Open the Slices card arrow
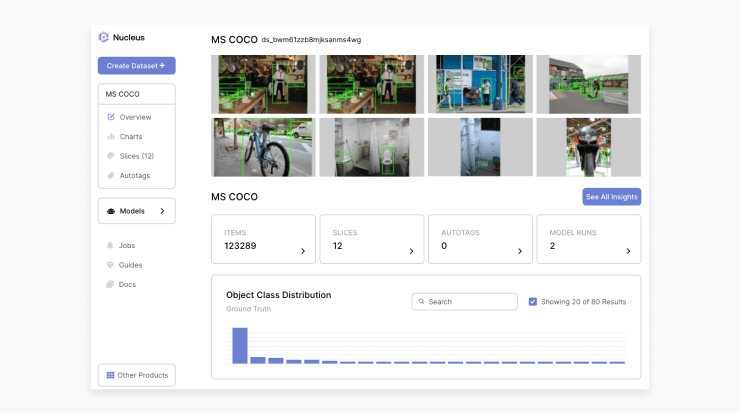740x414 pixels. pyautogui.click(x=412, y=251)
